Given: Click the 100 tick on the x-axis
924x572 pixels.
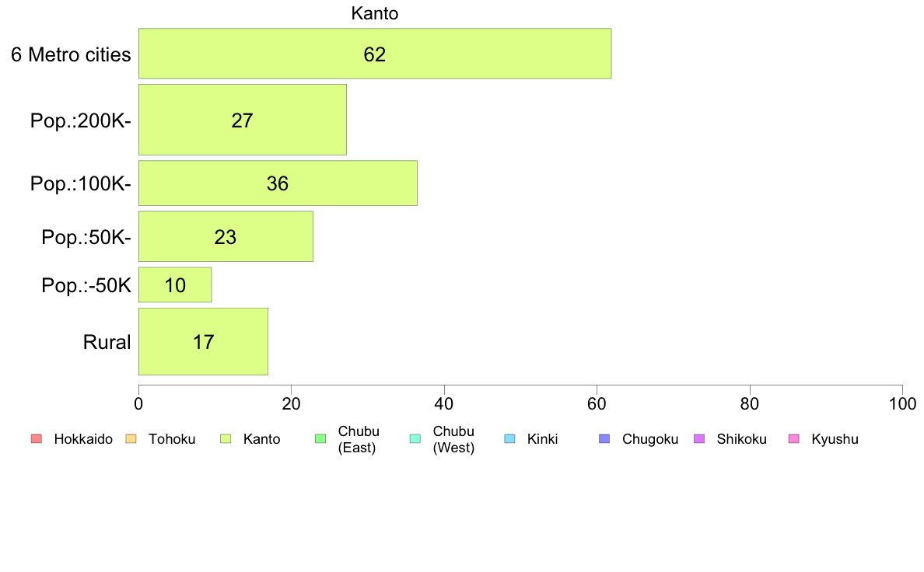Looking at the screenshot, I should point(902,403).
